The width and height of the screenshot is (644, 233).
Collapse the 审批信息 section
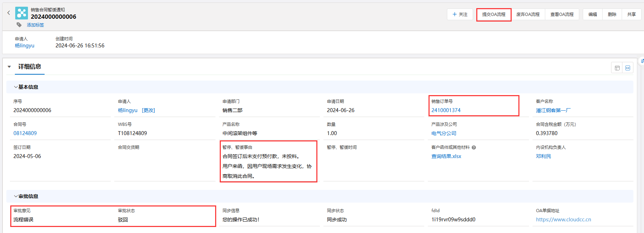pos(16,196)
